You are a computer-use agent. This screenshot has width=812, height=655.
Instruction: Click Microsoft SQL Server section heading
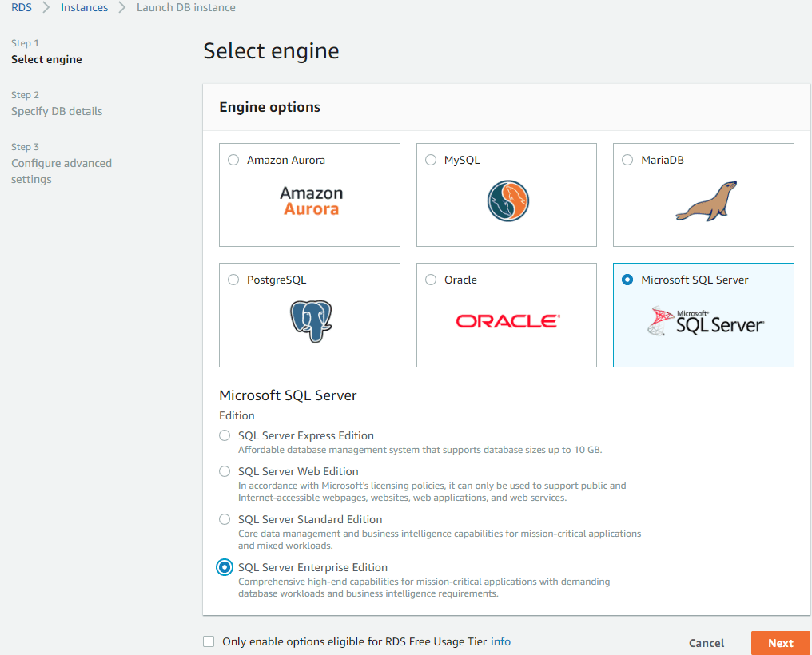click(x=288, y=395)
